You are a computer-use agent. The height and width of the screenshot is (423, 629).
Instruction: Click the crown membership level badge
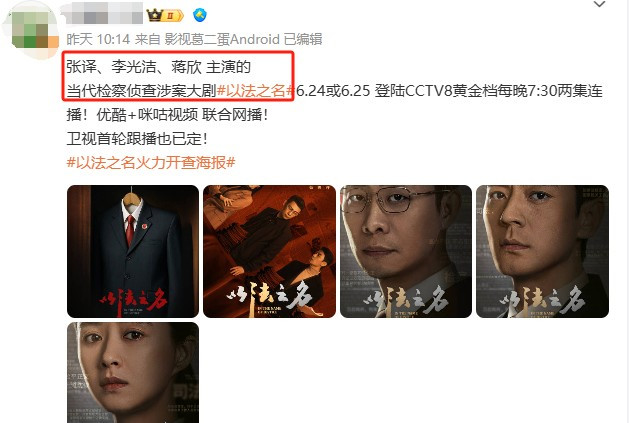click(x=165, y=15)
